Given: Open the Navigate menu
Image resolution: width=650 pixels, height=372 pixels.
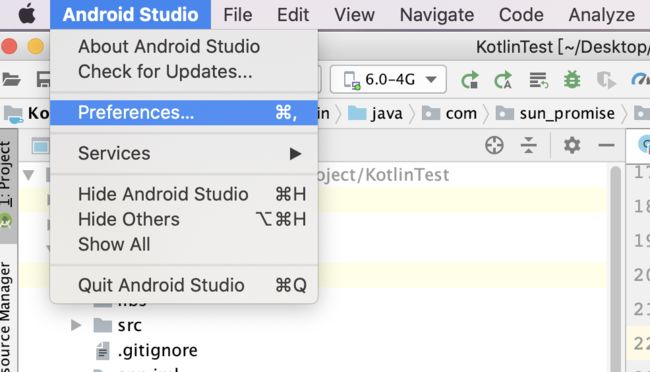Looking at the screenshot, I should (437, 15).
